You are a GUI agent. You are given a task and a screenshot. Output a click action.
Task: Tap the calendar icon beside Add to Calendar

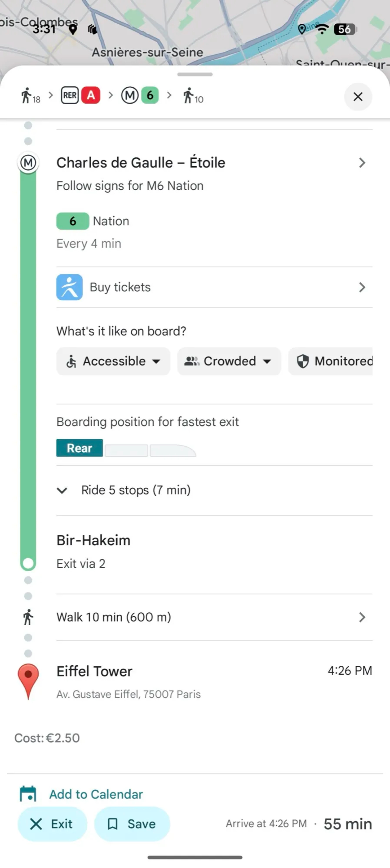pos(28,794)
